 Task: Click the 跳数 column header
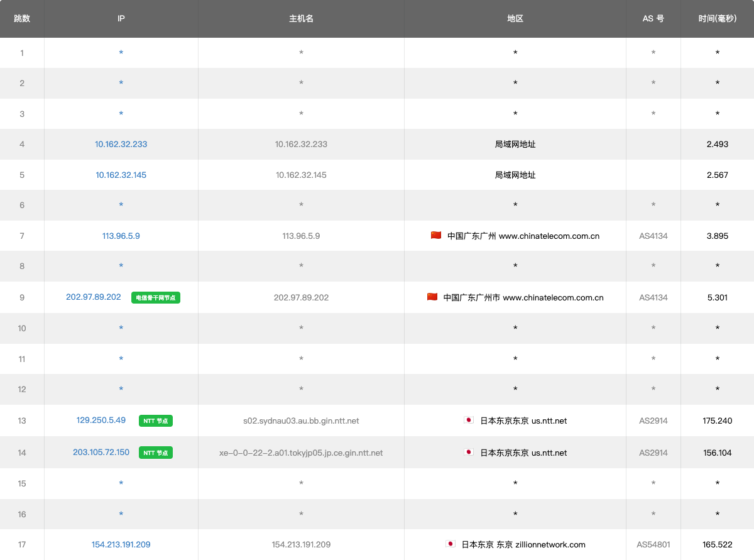[x=22, y=18]
